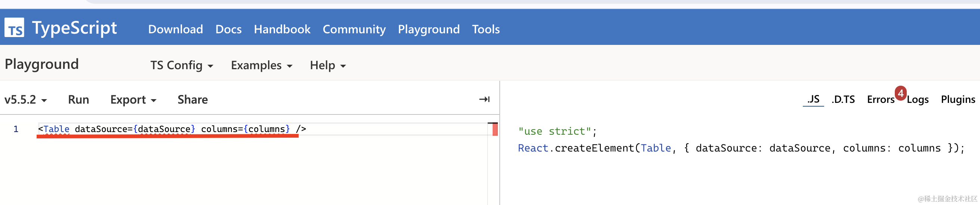Click React.createElement in the output pane
The image size is (980, 205).
(576, 148)
